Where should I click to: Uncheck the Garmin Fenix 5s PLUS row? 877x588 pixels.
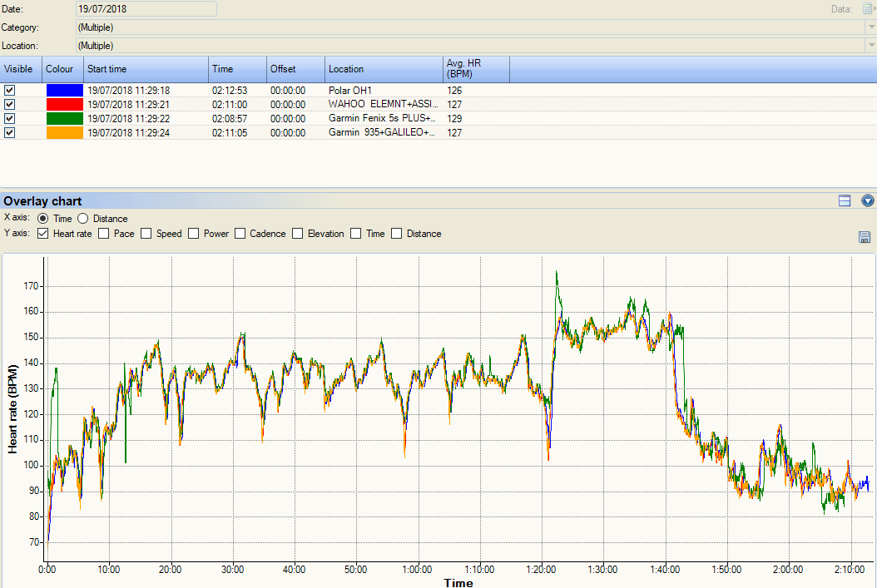pyautogui.click(x=10, y=118)
